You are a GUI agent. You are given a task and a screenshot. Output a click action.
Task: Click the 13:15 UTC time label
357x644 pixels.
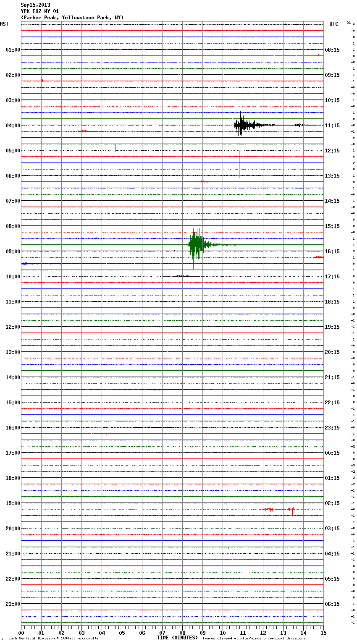pyautogui.click(x=332, y=176)
